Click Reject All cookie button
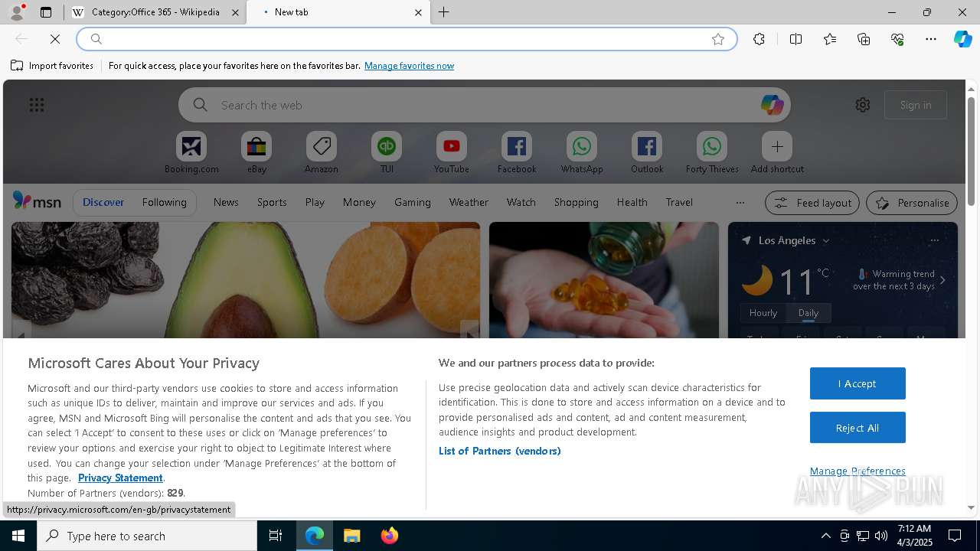The image size is (980, 551). (x=857, y=428)
